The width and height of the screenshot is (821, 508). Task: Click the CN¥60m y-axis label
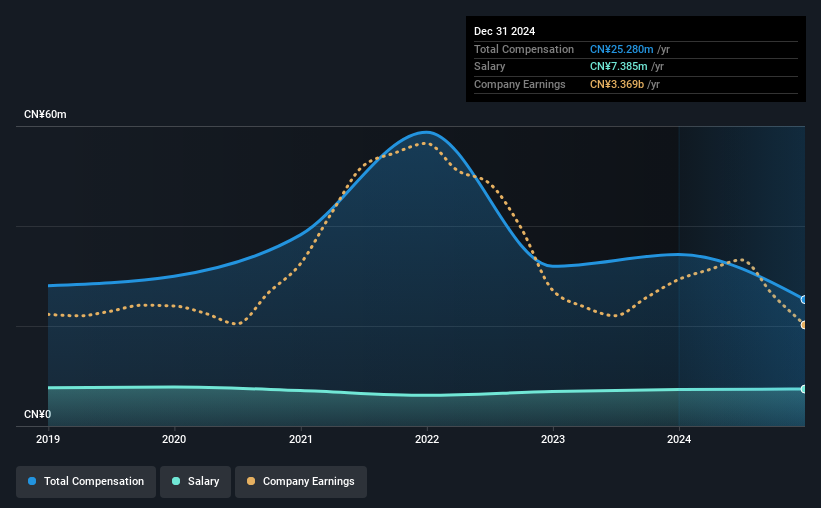pyautogui.click(x=45, y=114)
